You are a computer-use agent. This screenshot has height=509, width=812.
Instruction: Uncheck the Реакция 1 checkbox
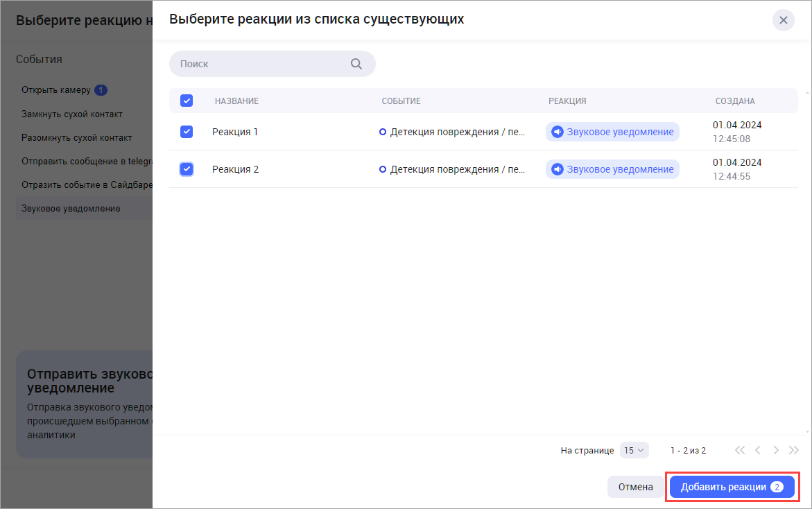187,132
